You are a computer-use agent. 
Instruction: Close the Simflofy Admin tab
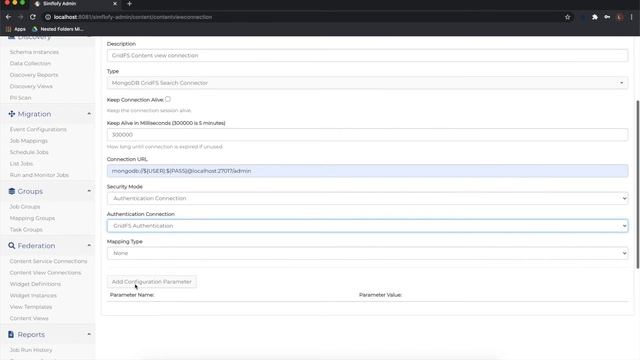pyautogui.click(x=115, y=4)
